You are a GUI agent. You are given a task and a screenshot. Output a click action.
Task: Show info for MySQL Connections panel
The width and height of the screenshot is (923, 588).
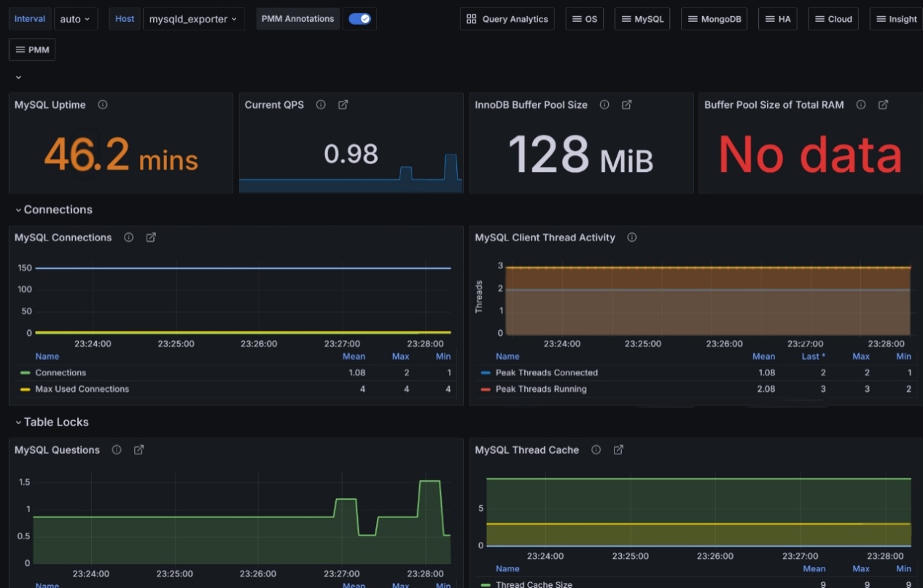click(129, 238)
